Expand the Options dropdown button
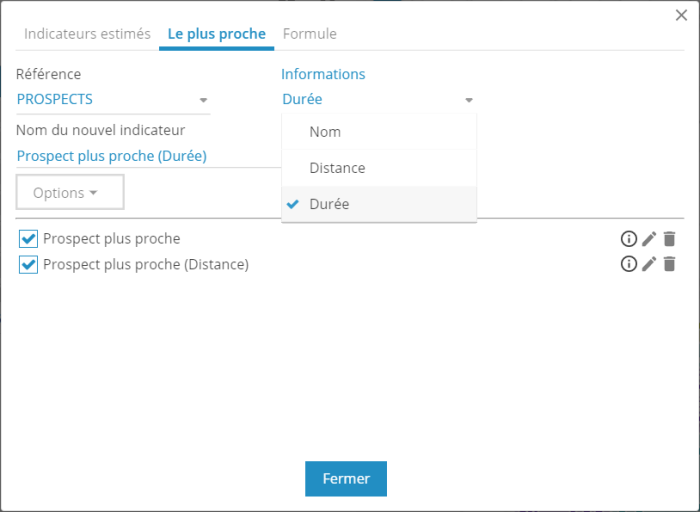 (69, 192)
